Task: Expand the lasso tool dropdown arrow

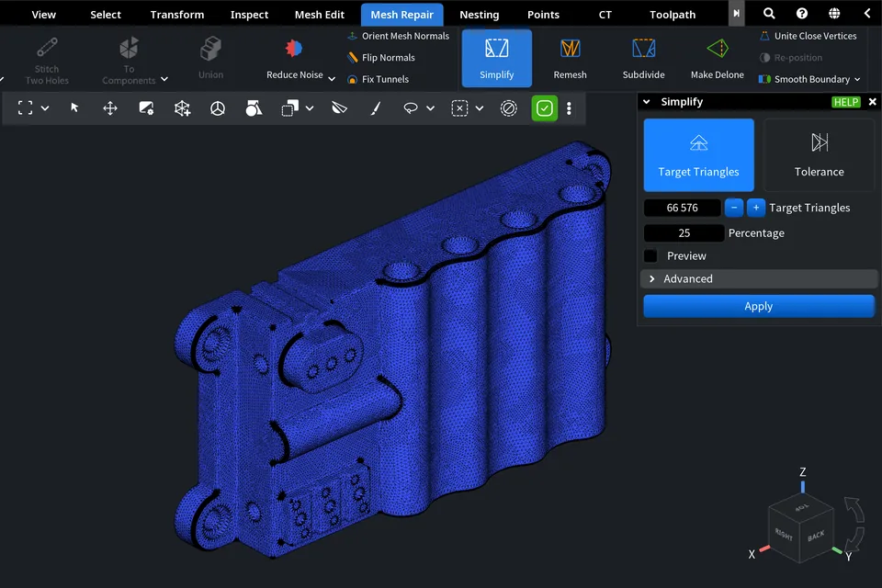Action: [x=430, y=108]
